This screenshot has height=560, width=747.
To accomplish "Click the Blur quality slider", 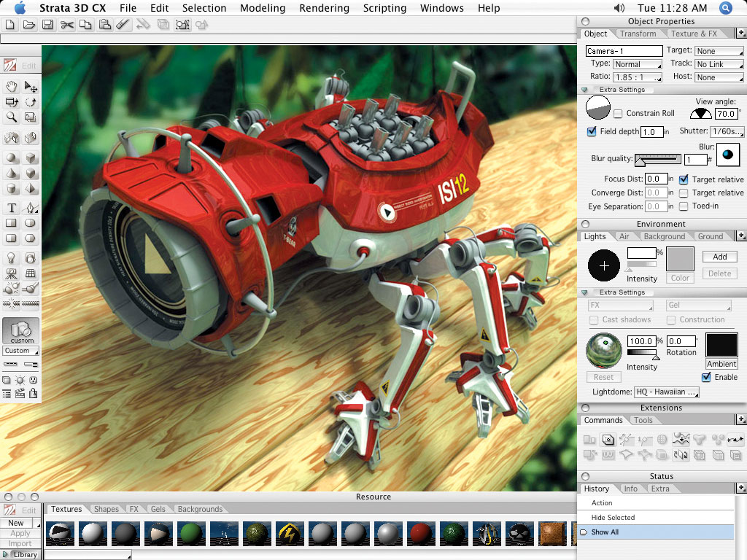I will click(x=657, y=160).
